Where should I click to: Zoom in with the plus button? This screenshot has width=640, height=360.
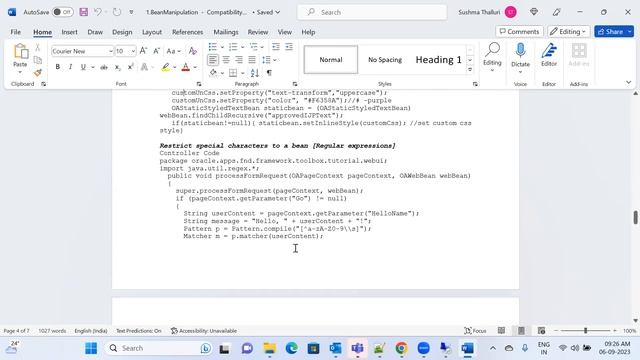point(615,331)
